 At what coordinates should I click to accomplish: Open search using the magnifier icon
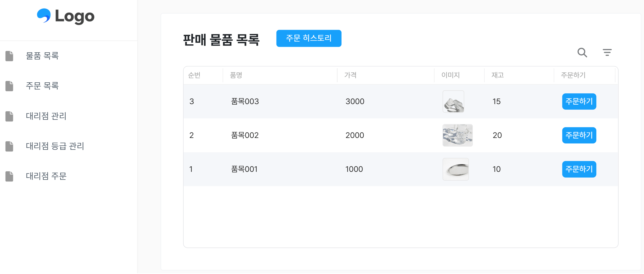(x=582, y=53)
